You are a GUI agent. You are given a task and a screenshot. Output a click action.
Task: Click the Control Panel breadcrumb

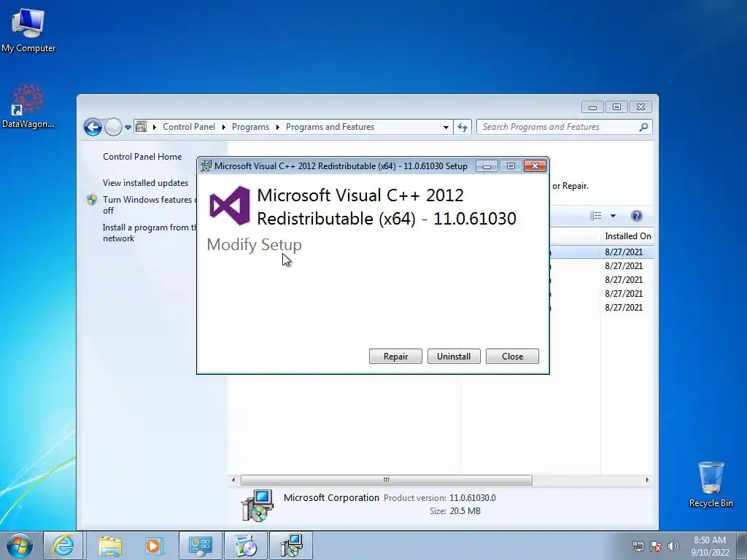(189, 127)
